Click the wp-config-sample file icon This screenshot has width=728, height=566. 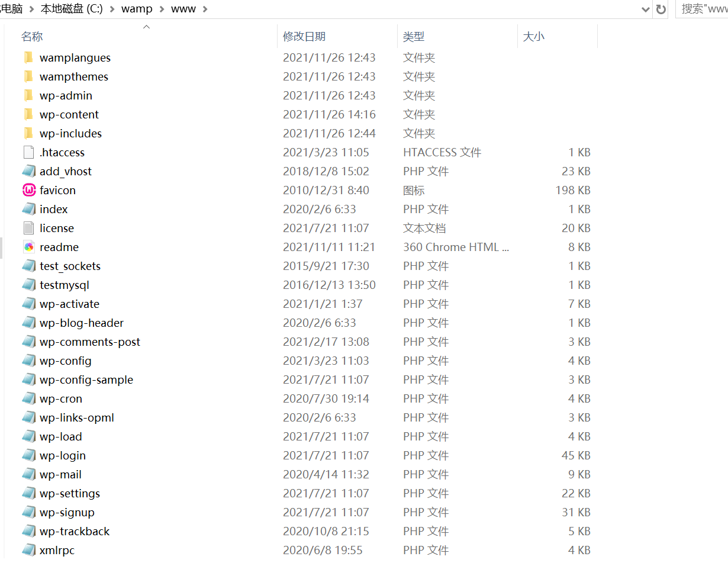pos(29,380)
